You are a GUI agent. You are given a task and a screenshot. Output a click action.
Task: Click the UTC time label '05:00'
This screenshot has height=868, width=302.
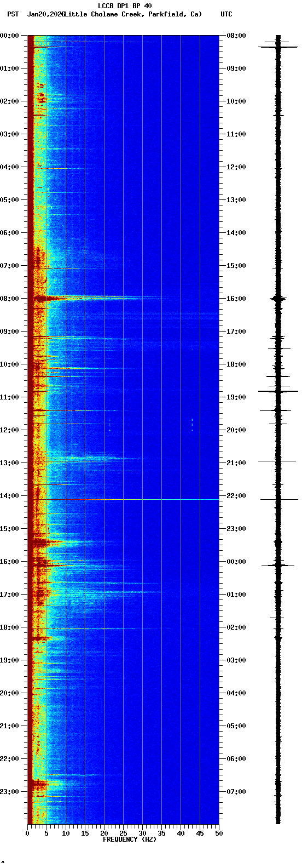(236, 726)
